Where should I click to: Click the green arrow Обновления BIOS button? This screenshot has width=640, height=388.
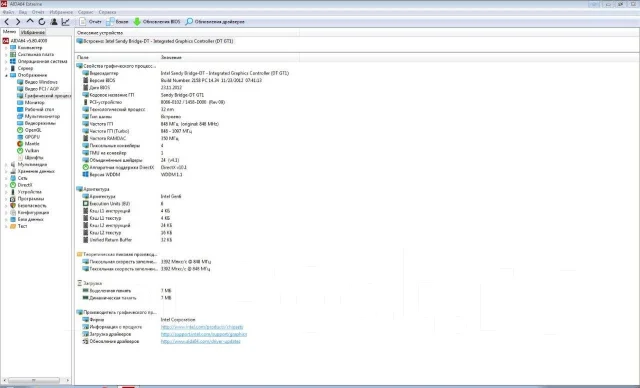[x=157, y=22]
